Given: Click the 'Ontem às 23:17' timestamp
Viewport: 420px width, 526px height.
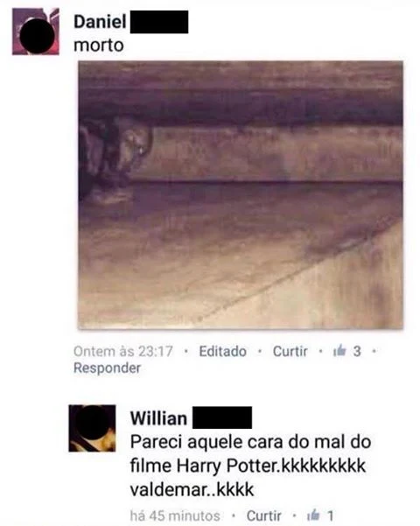Looking at the screenshot, I should pos(123,351).
